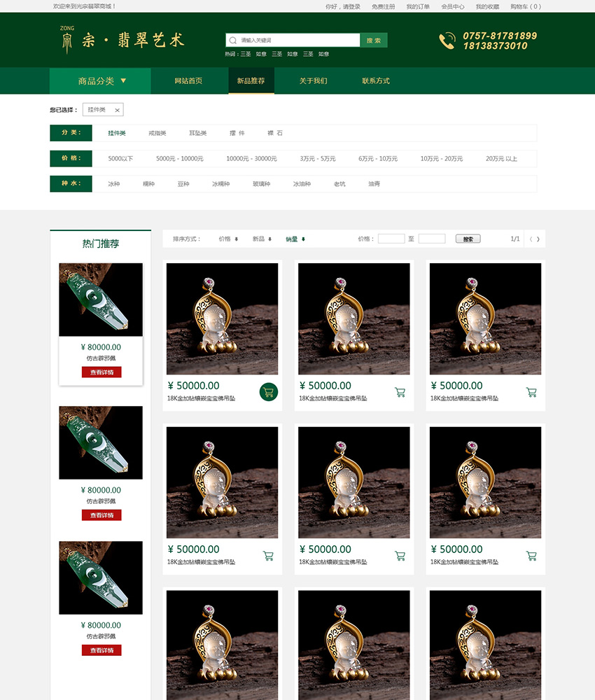Filter price by 5000以下

point(120,158)
